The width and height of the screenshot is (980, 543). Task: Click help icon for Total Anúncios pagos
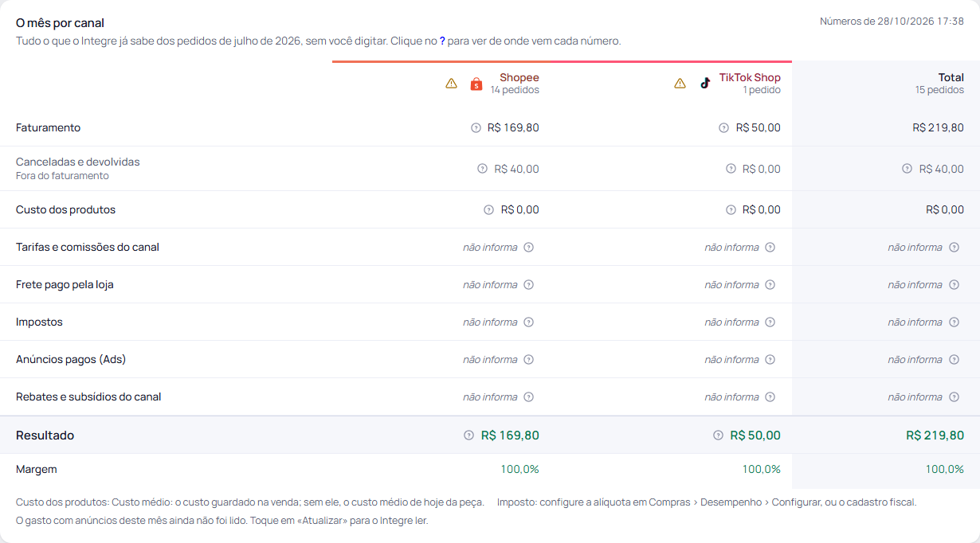pyautogui.click(x=954, y=360)
